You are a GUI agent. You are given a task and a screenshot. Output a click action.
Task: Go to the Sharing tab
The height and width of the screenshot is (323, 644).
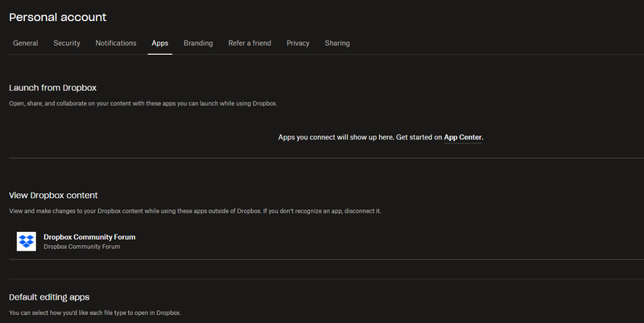[x=337, y=43]
